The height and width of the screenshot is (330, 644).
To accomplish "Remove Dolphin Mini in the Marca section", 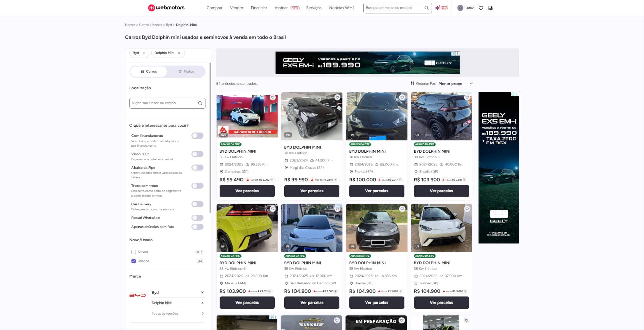I will [x=202, y=303].
